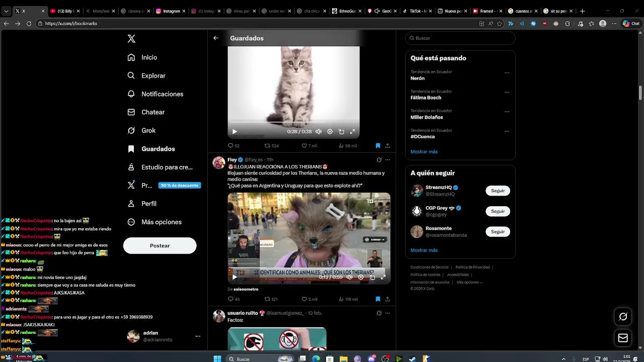Open more options on usuario ruiito post

pyautogui.click(x=387, y=313)
